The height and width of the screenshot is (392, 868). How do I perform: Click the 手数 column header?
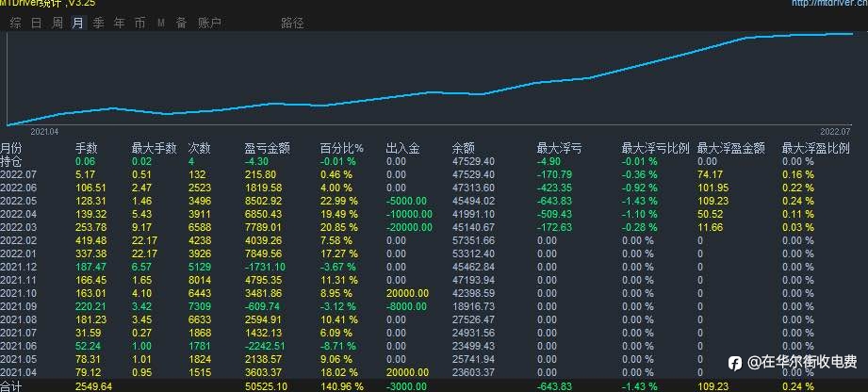coord(87,148)
